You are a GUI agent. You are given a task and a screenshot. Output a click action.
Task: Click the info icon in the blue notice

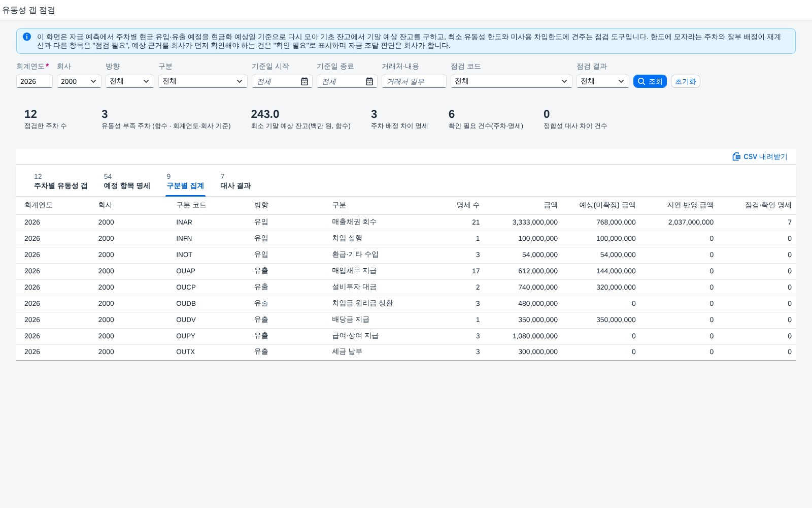point(27,37)
